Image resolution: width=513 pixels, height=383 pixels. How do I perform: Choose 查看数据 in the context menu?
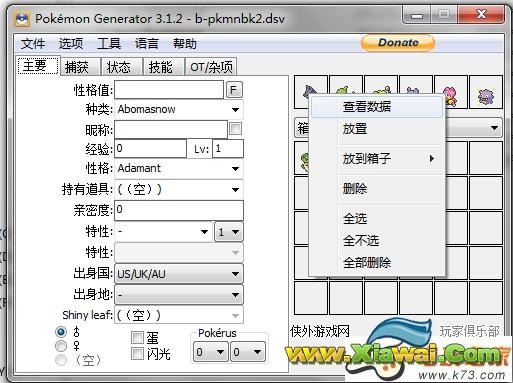(x=377, y=107)
